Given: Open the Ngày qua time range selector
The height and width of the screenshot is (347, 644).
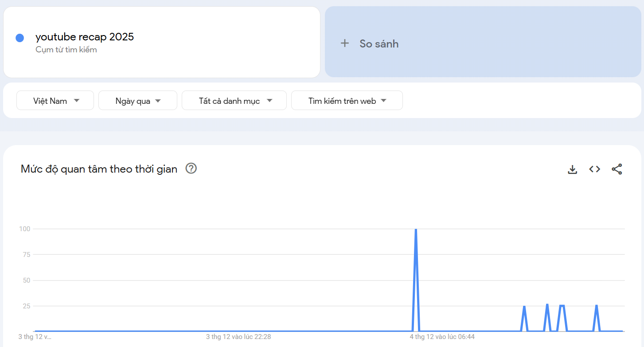Looking at the screenshot, I should pos(137,100).
